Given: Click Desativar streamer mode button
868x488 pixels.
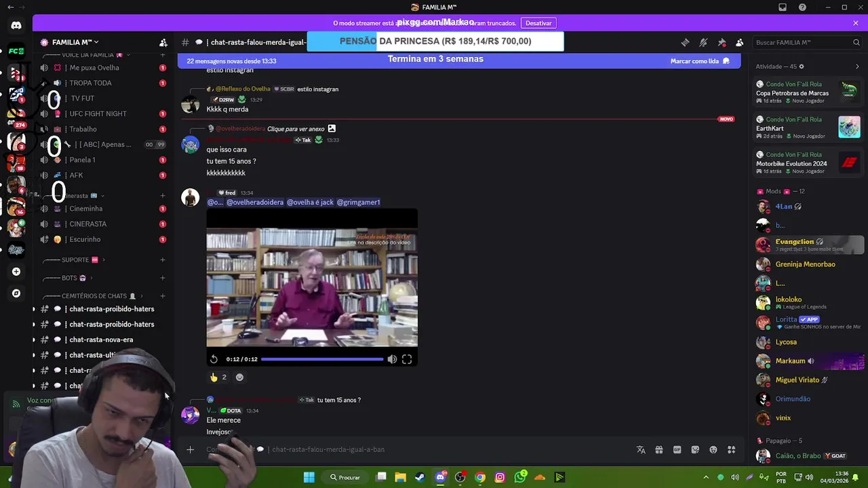Looking at the screenshot, I should coord(538,23).
